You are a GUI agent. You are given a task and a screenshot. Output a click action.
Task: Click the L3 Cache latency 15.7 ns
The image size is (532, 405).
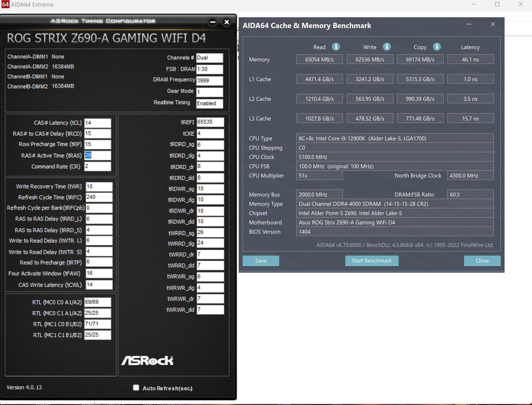point(470,119)
